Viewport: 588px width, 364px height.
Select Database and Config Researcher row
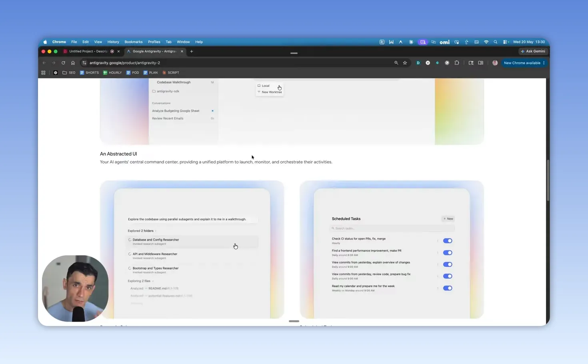(x=192, y=241)
